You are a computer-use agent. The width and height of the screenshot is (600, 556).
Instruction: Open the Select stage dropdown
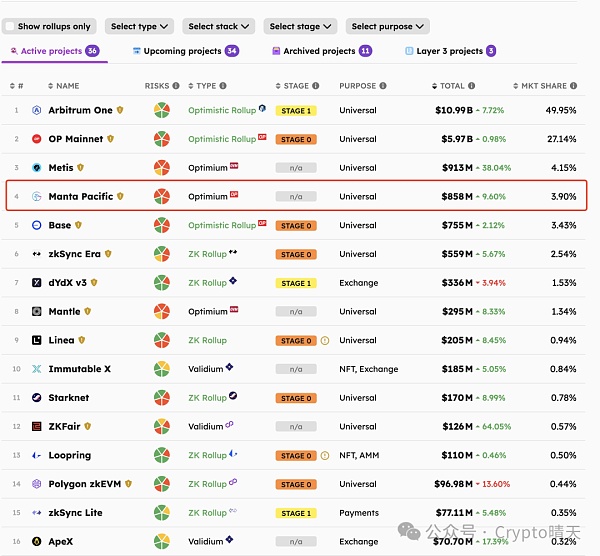(300, 27)
